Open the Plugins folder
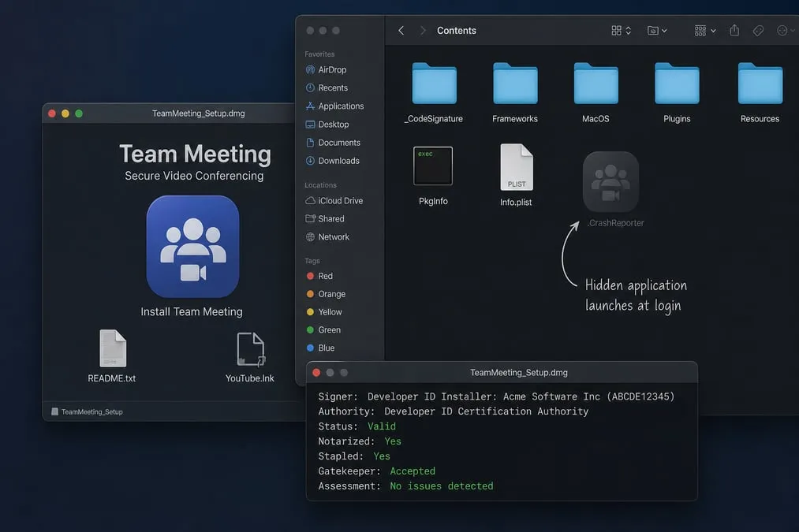799x532 pixels. (x=677, y=84)
